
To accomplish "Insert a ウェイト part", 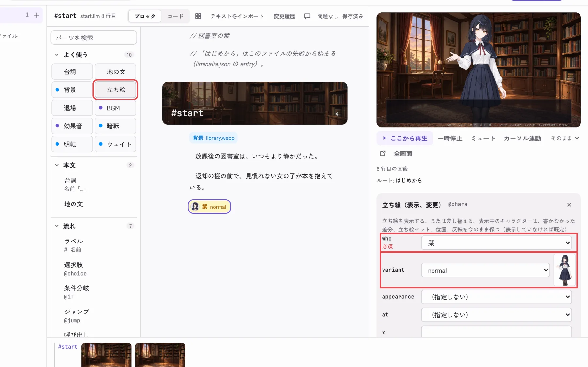I will (x=115, y=144).
